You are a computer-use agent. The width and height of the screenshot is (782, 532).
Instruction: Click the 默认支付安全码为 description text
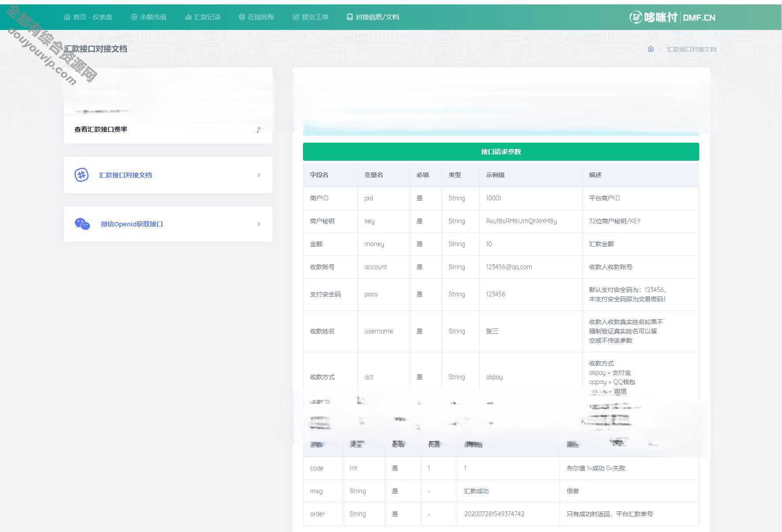click(628, 294)
